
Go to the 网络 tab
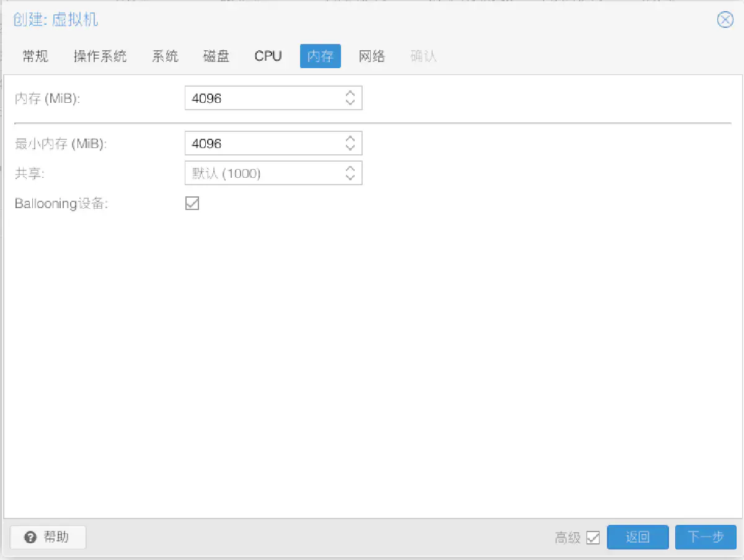372,56
